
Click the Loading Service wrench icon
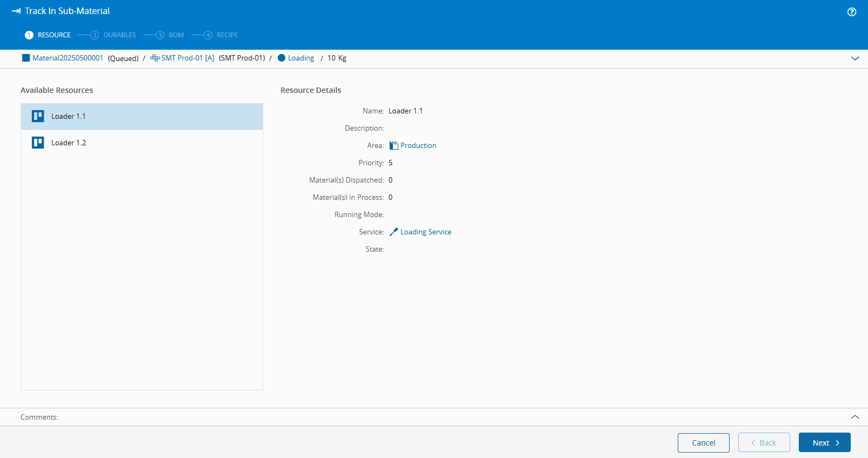(x=393, y=232)
